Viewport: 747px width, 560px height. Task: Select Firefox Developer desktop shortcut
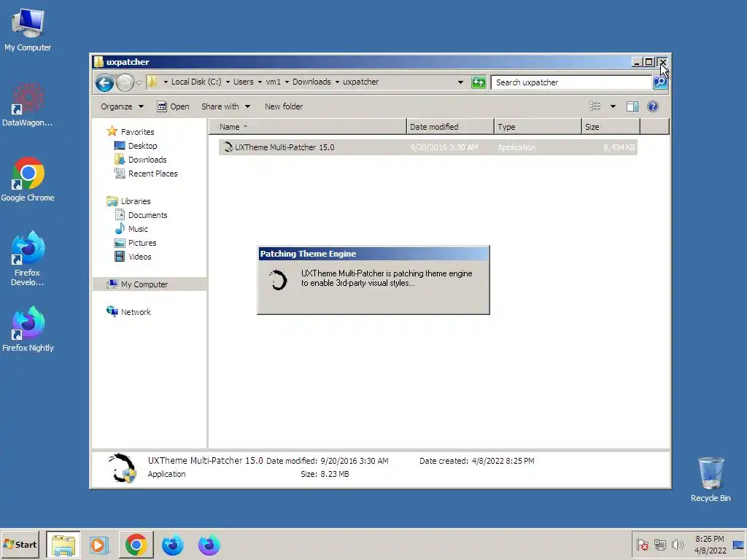(28, 259)
